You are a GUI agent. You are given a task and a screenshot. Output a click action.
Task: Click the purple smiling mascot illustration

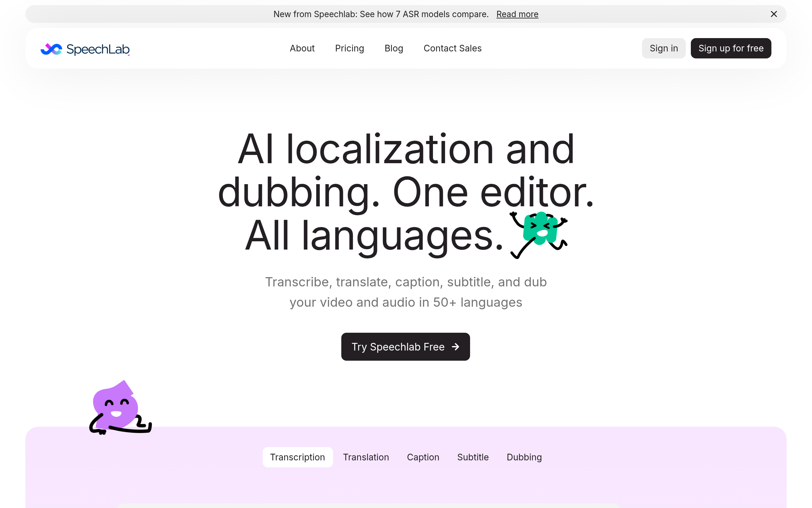coord(120,408)
